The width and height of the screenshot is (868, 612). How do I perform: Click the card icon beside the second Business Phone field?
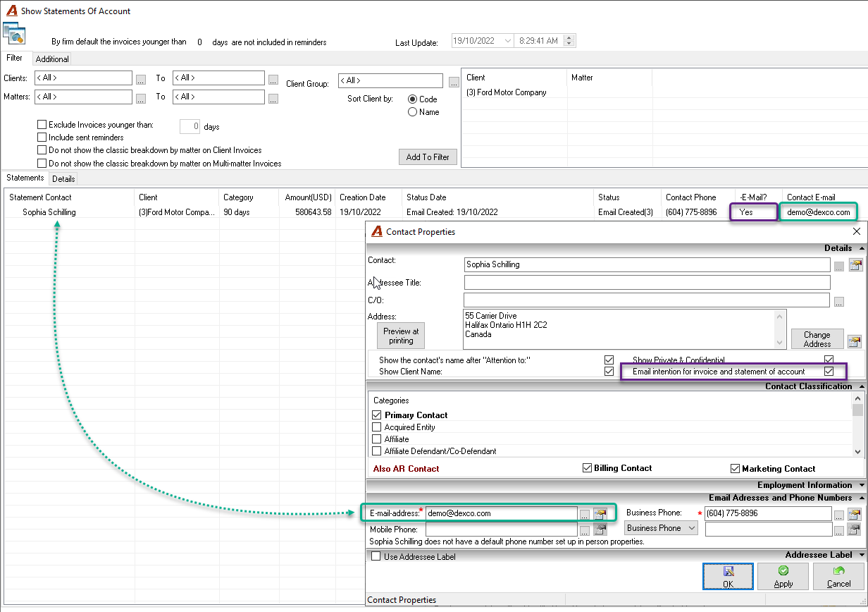[x=855, y=530]
